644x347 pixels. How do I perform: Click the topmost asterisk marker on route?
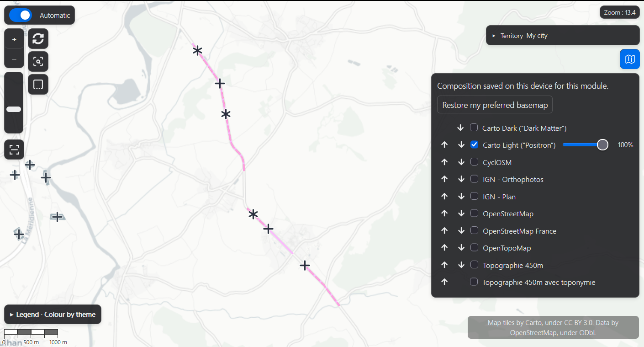click(x=197, y=51)
